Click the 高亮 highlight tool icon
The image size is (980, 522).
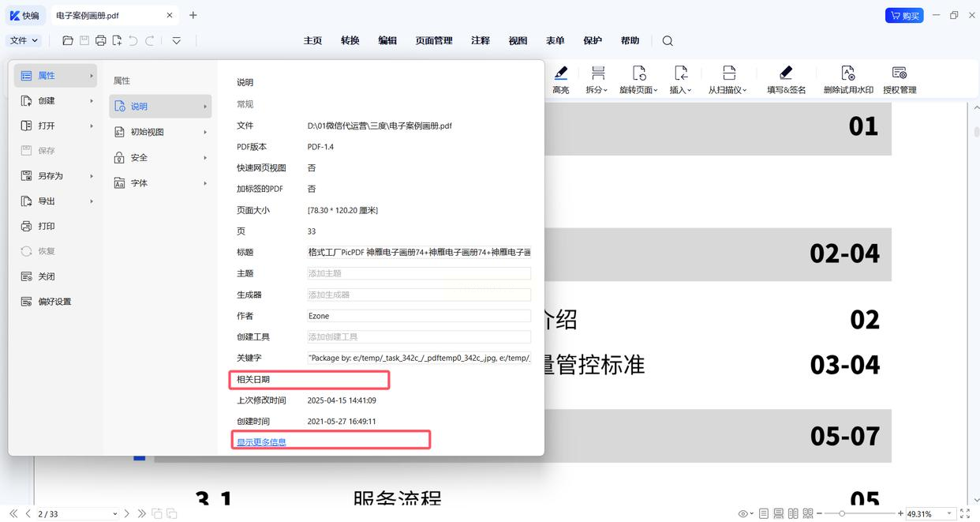pos(560,73)
